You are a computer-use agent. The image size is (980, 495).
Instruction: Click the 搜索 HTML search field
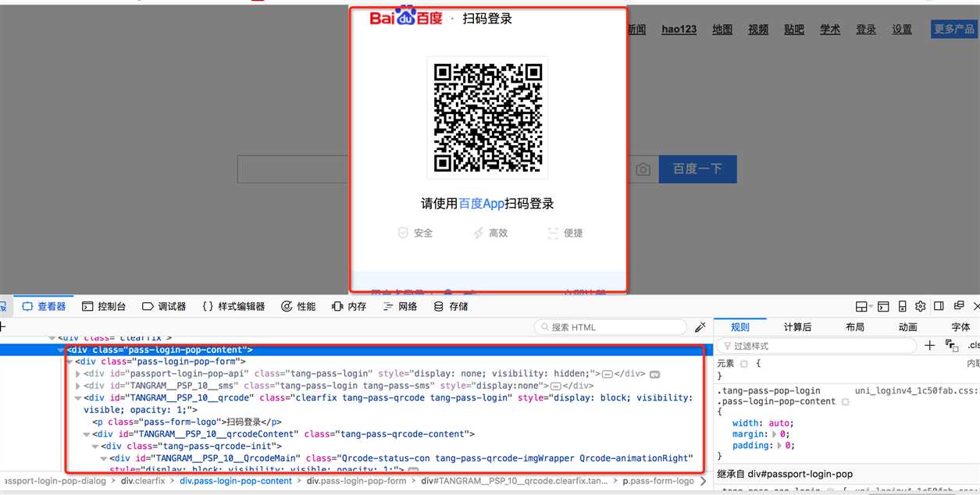611,327
